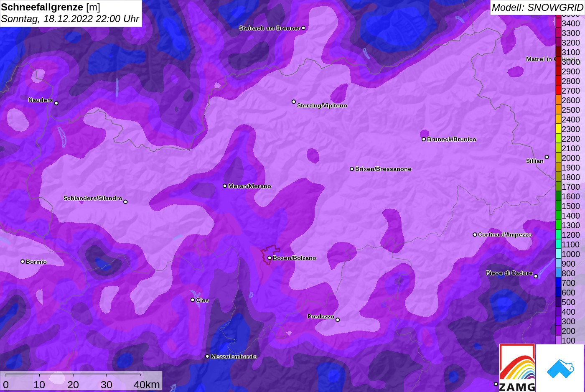Select the blue 700 legend swatch

pos(558,283)
